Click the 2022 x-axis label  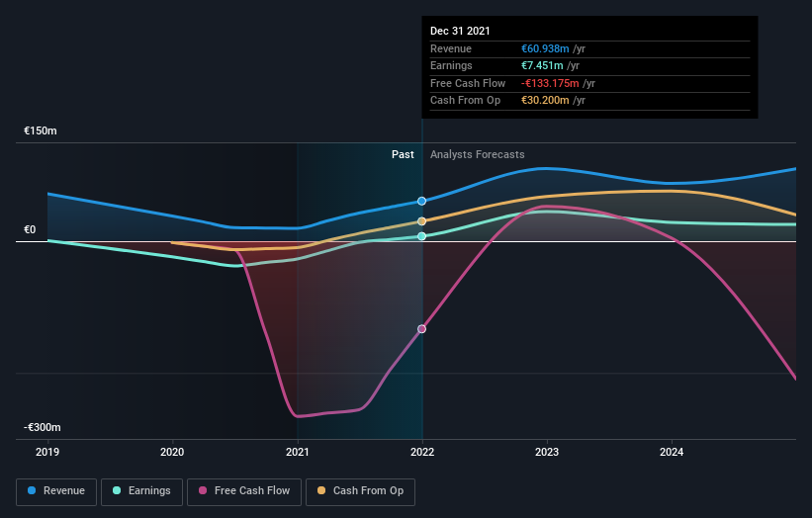pyautogui.click(x=422, y=452)
